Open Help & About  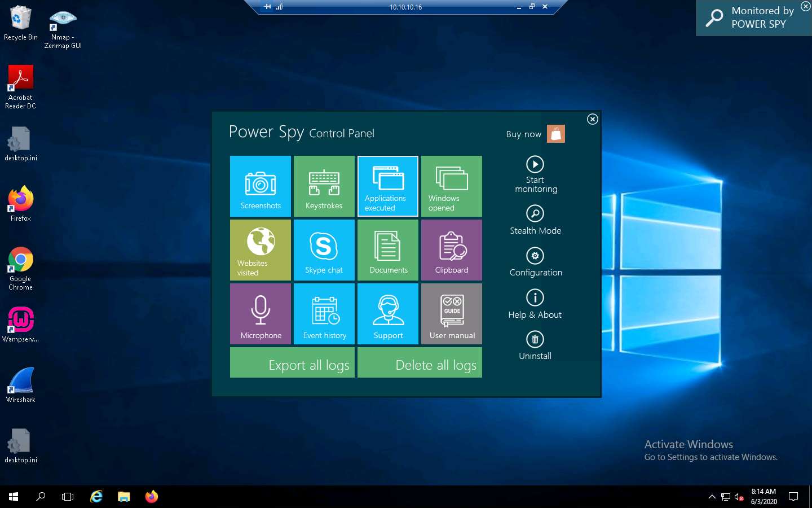535,304
